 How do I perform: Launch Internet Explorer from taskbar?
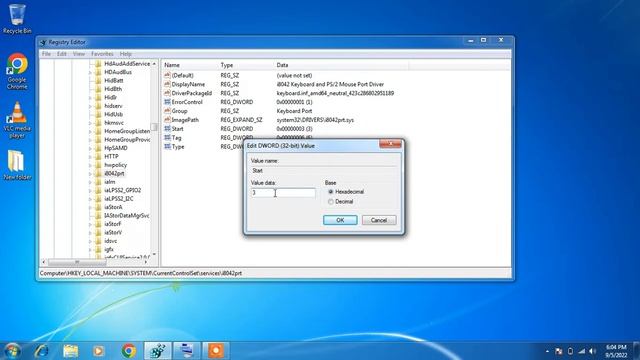pyautogui.click(x=42, y=351)
